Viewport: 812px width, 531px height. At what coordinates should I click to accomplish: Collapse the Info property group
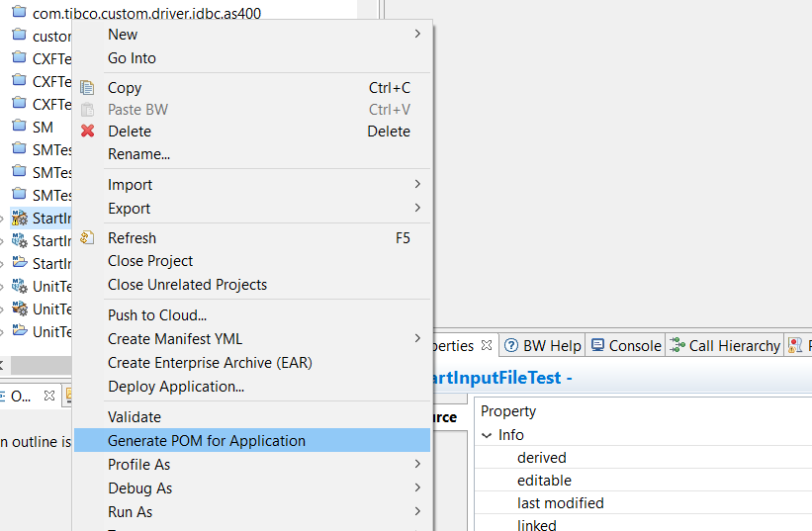(487, 435)
